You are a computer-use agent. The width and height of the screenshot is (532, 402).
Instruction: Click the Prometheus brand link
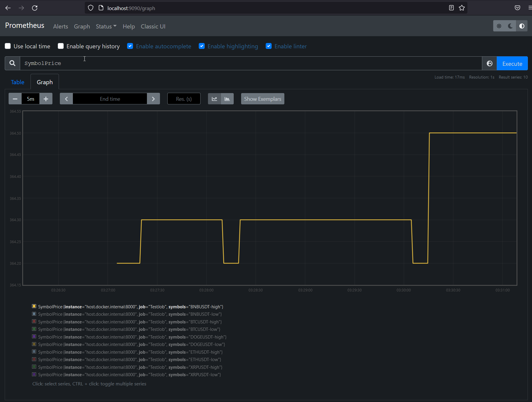point(25,25)
